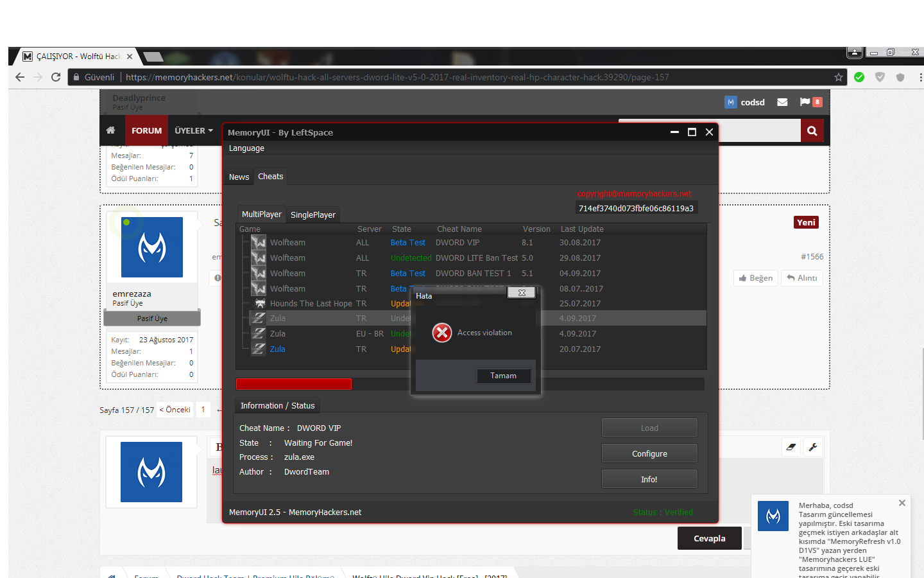The height and width of the screenshot is (578, 924).
Task: Click the copyright@memoryhackers.net red text
Action: point(634,193)
